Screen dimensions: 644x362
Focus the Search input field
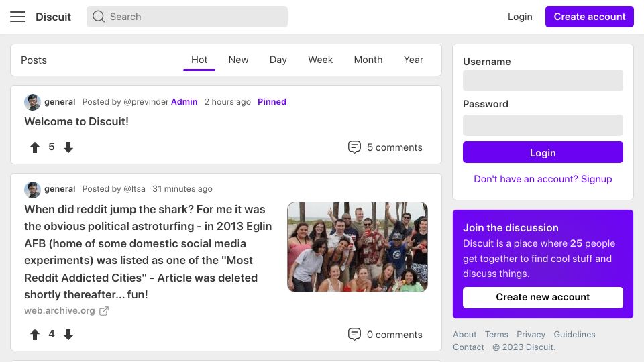187,17
